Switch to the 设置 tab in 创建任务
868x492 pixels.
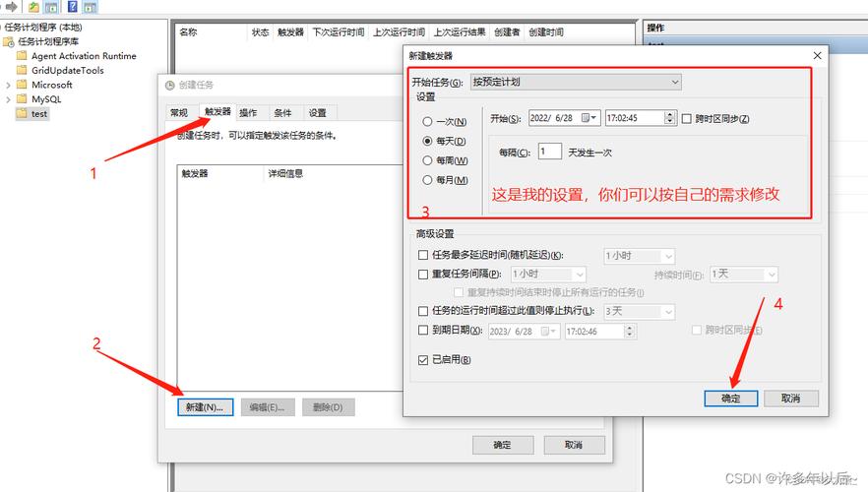click(x=318, y=112)
